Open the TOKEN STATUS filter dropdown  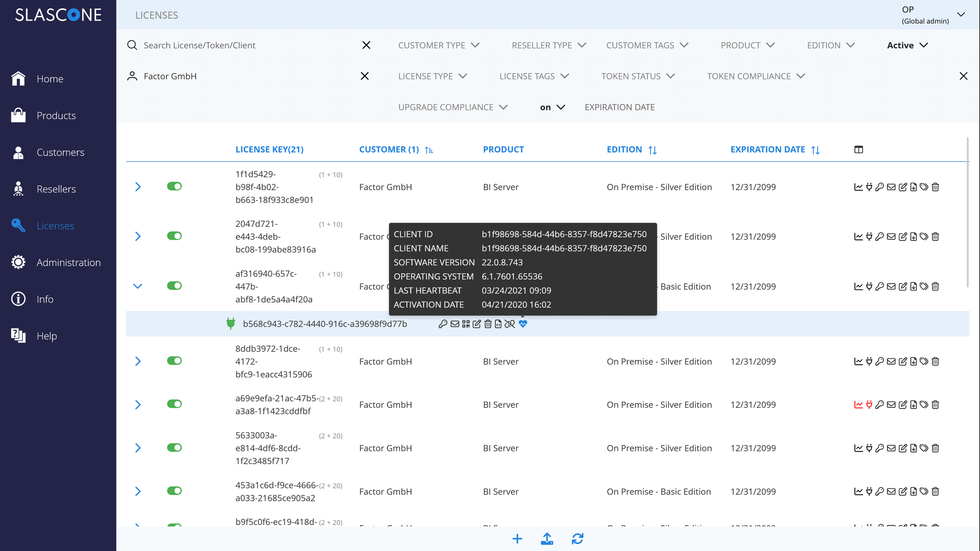coord(638,76)
